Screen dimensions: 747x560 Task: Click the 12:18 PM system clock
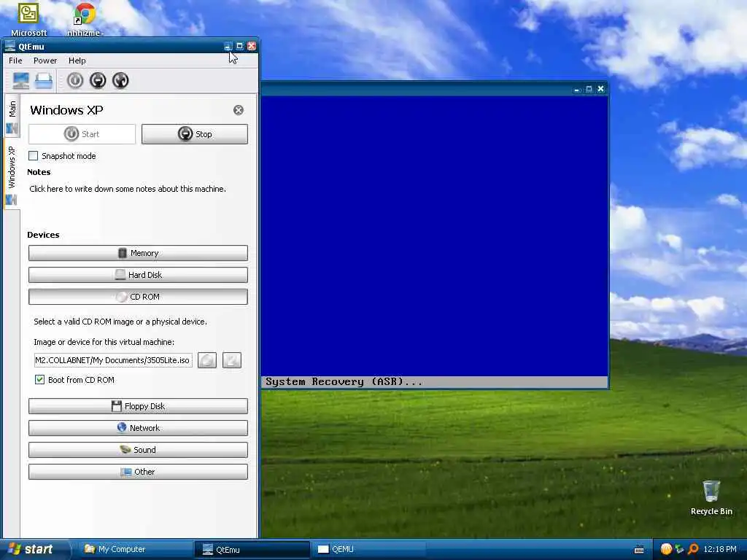pyautogui.click(x=720, y=550)
